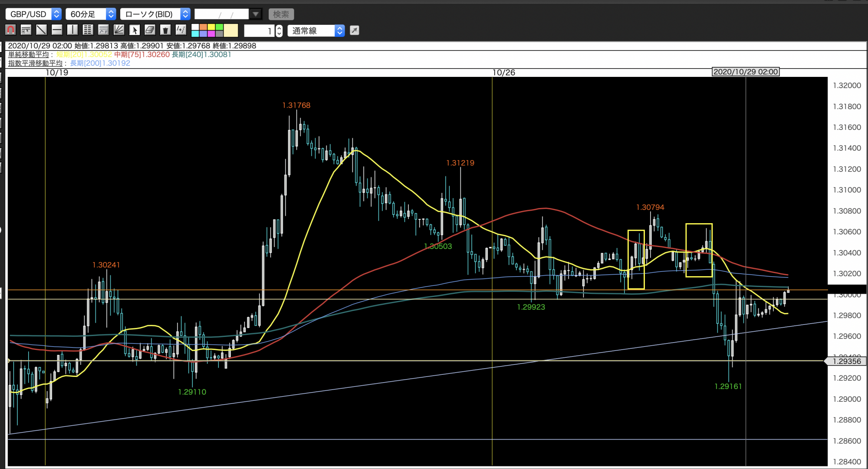The width and height of the screenshot is (868, 469).
Task: Click the 長期[240]1.30081 moving average value
Action: click(x=201, y=54)
